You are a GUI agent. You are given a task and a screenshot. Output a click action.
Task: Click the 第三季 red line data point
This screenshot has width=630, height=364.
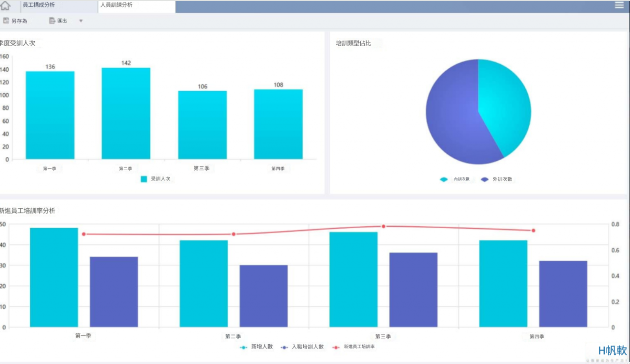coord(383,226)
